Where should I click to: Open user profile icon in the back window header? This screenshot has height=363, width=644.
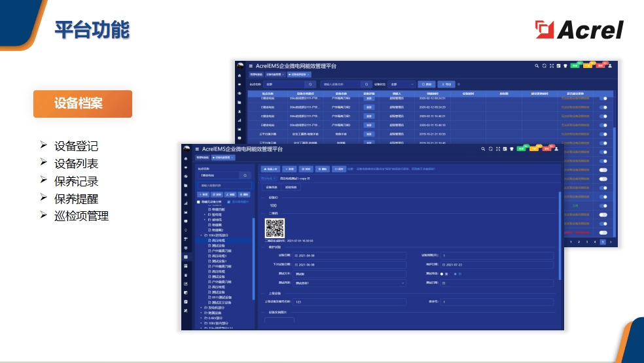pos(610,65)
